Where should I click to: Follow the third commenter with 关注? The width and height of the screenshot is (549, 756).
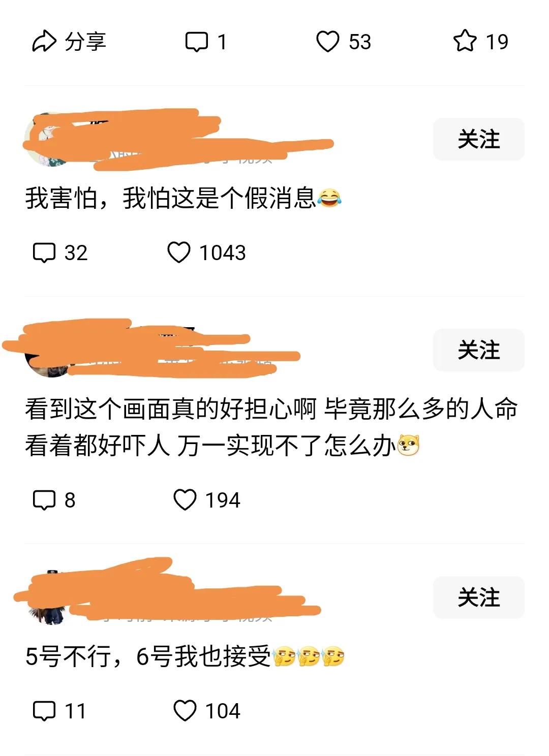tap(478, 597)
